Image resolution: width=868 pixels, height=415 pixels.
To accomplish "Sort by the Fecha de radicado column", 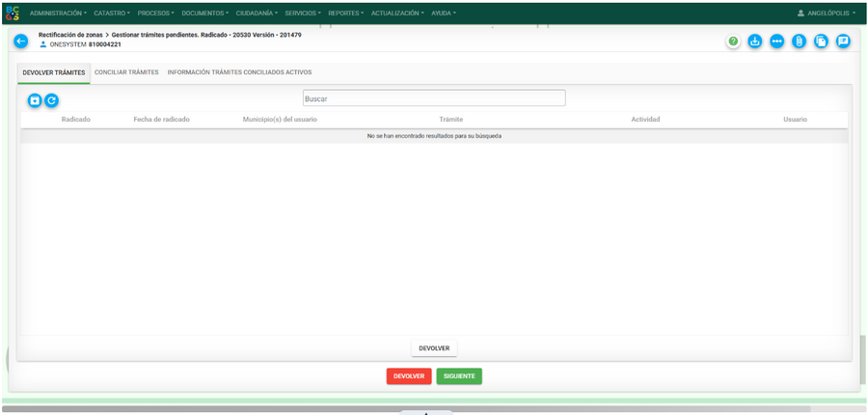I will click(x=162, y=120).
